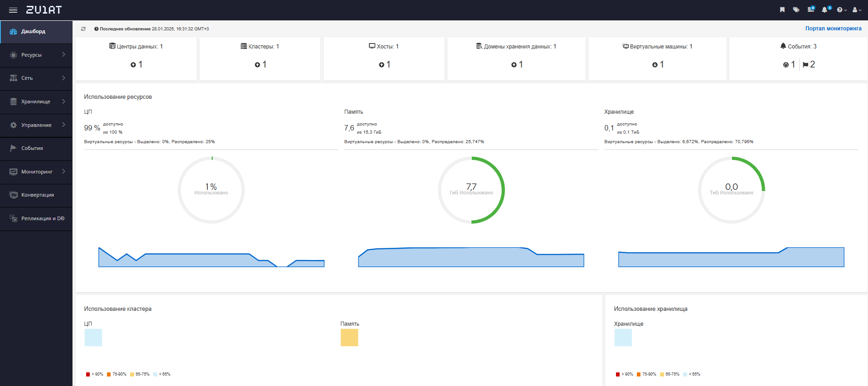Open tags from top bar

click(x=796, y=10)
